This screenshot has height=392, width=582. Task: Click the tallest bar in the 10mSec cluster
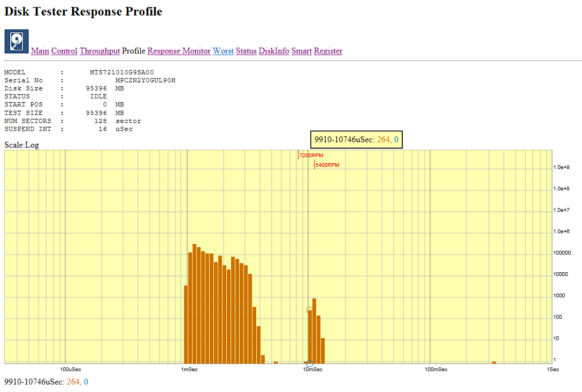tap(314, 330)
